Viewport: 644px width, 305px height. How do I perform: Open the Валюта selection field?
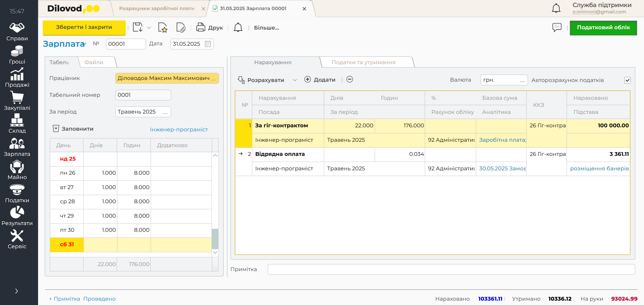tap(503, 80)
